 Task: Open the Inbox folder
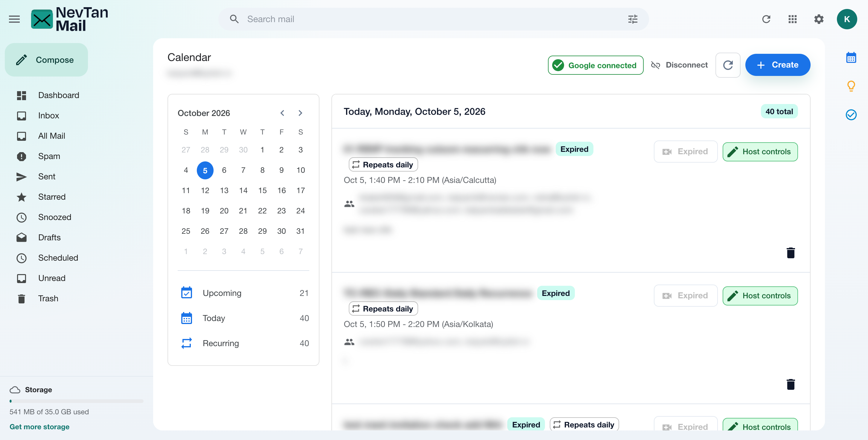48,116
